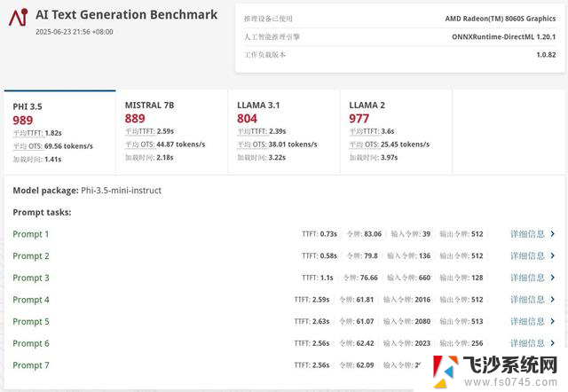Select the PHI 3.5 results tab

tap(59, 132)
